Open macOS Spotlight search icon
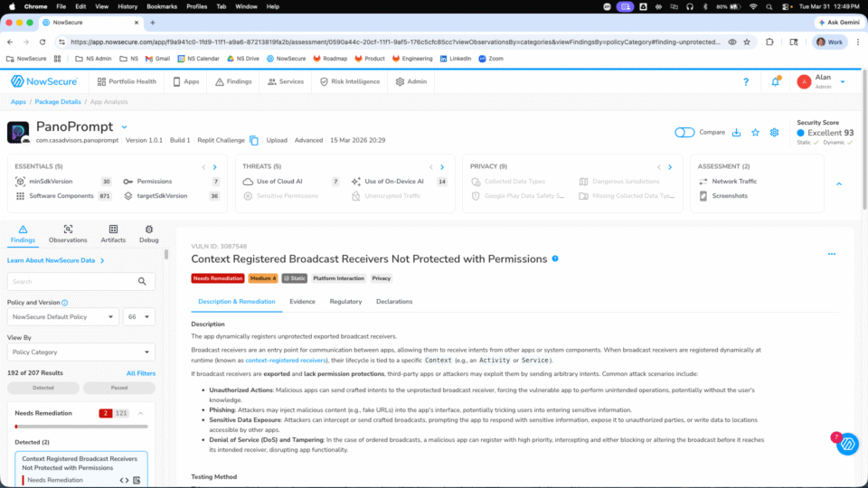The image size is (868, 488). [769, 6]
